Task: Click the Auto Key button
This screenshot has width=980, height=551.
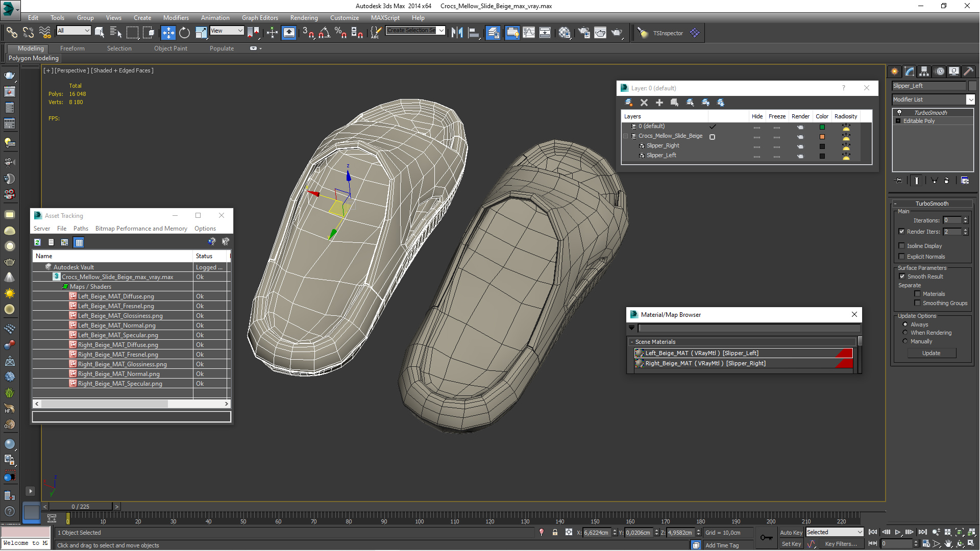Action: [791, 533]
